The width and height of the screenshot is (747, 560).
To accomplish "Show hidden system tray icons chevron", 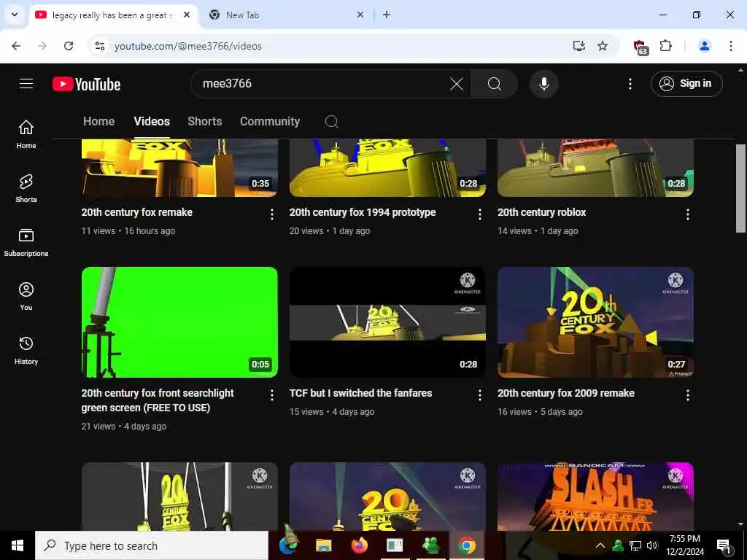I will [x=600, y=545].
